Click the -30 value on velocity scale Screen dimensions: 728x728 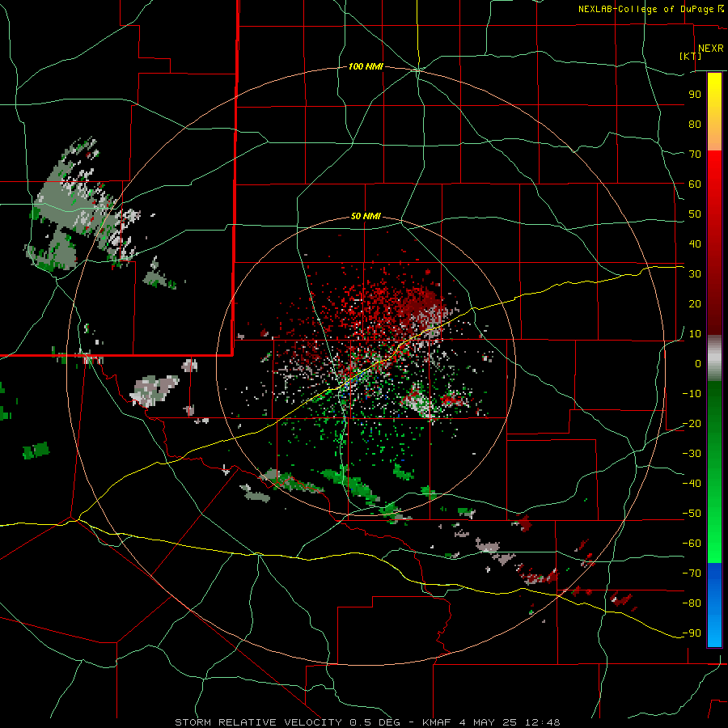[x=692, y=454]
